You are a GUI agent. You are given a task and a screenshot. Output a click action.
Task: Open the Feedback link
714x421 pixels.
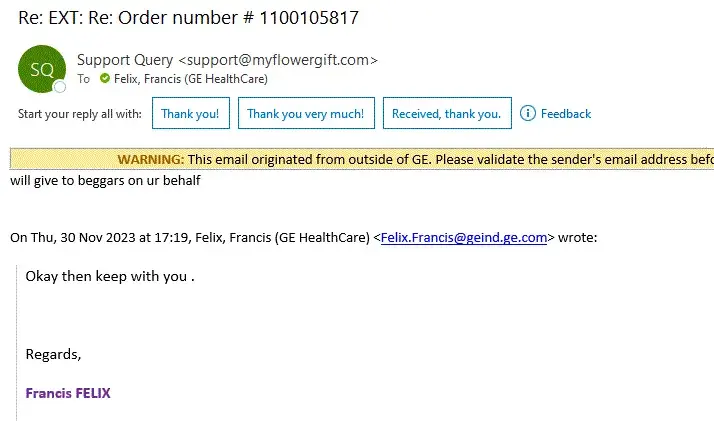566,114
